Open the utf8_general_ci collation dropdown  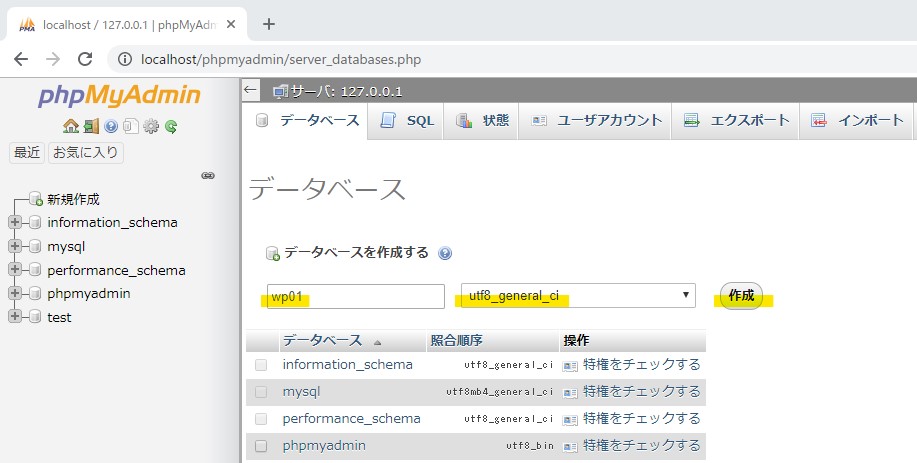[x=578, y=295]
